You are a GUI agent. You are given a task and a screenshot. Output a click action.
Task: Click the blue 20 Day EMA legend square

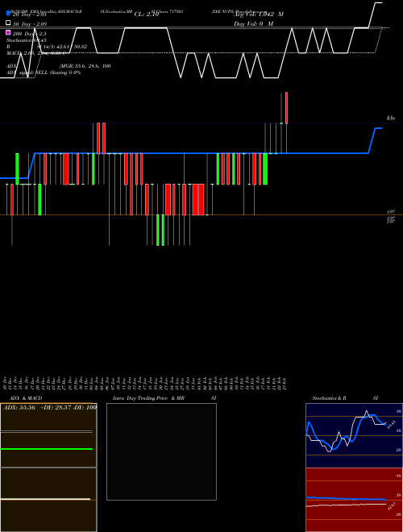[9, 13]
